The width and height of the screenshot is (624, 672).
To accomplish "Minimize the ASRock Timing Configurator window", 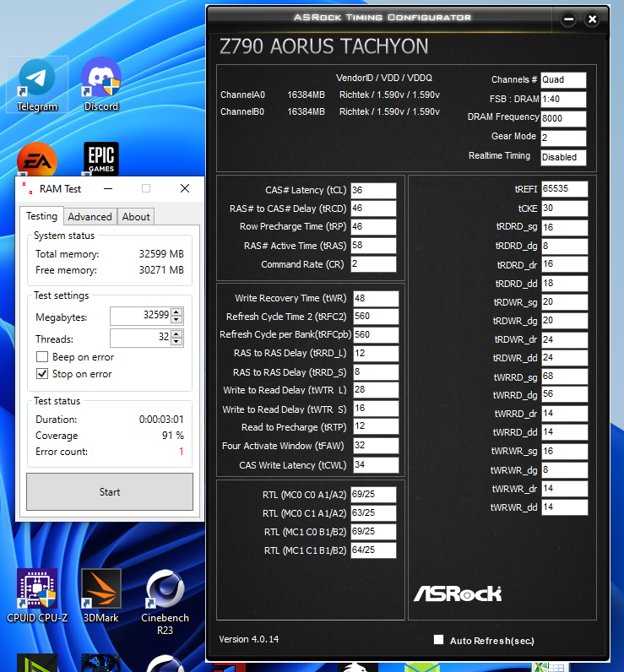I will pyautogui.click(x=568, y=19).
